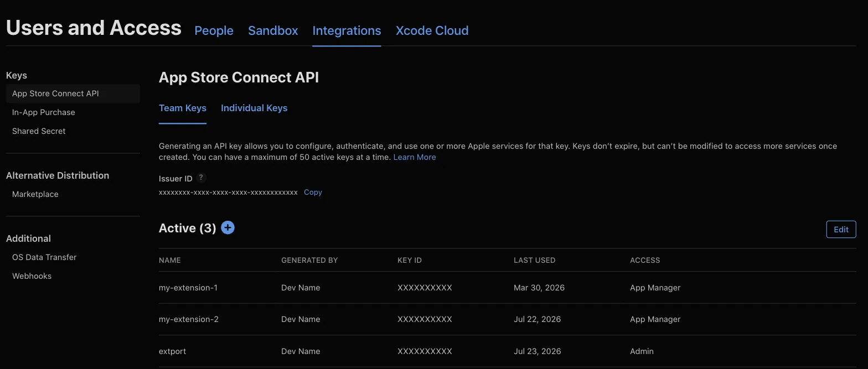Click the Jul 23, 2026 last used date
The height and width of the screenshot is (369, 868).
(537, 351)
